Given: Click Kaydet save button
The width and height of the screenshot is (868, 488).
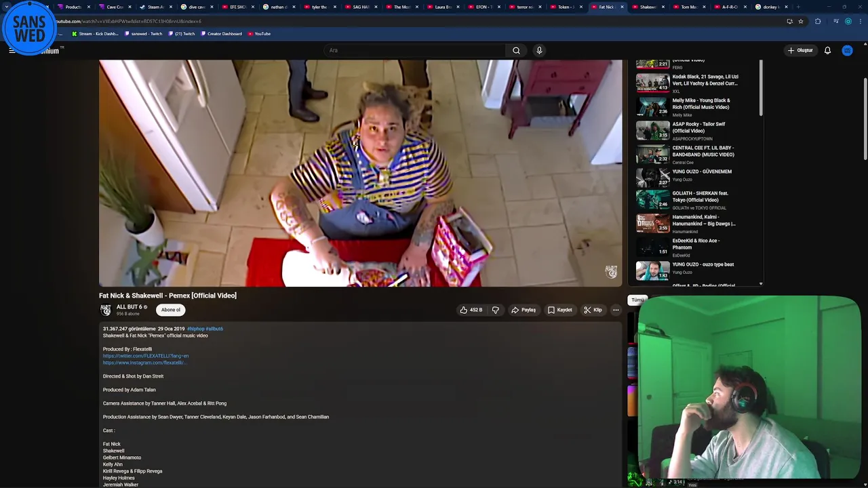Looking at the screenshot, I should click(560, 310).
